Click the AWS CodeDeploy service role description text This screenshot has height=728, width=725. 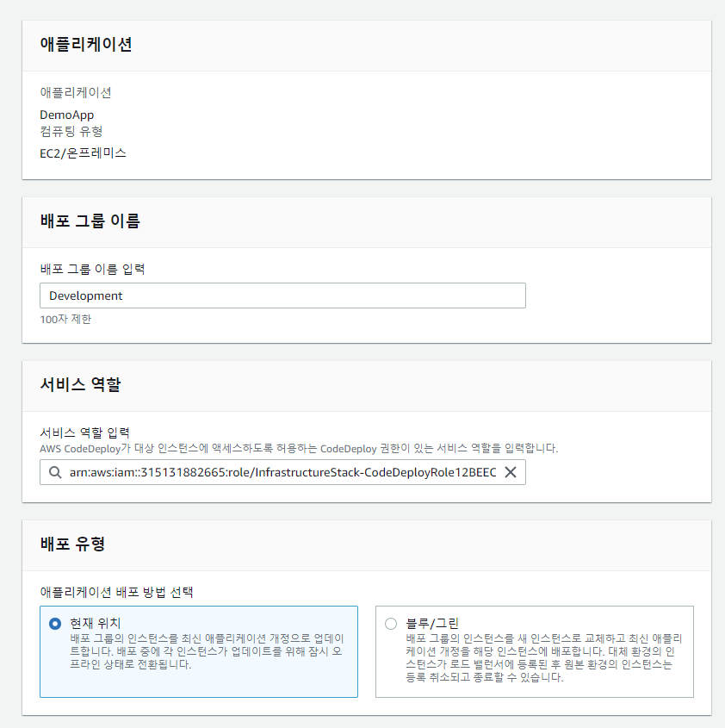point(299,449)
